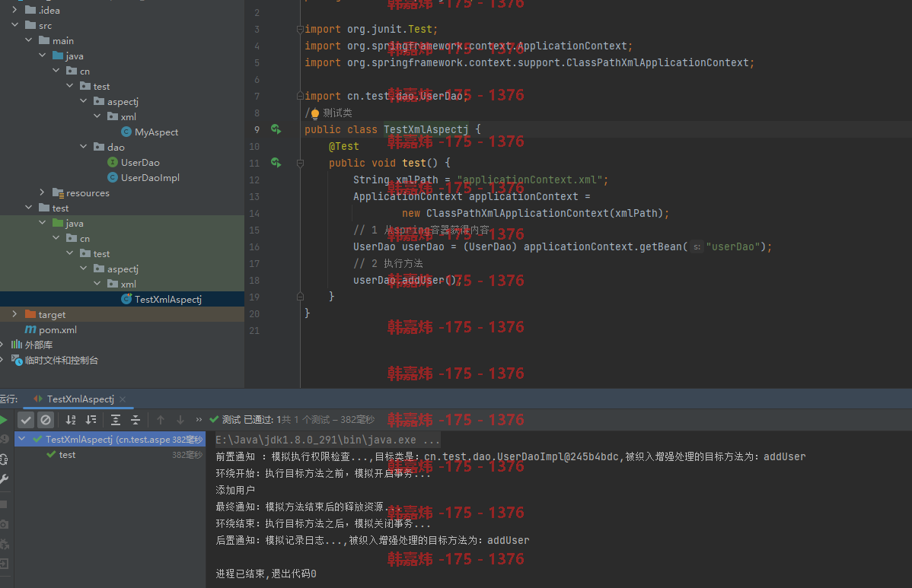Click the Maven m icon beside pom.xml
Image resolution: width=912 pixels, height=588 pixels.
point(30,329)
